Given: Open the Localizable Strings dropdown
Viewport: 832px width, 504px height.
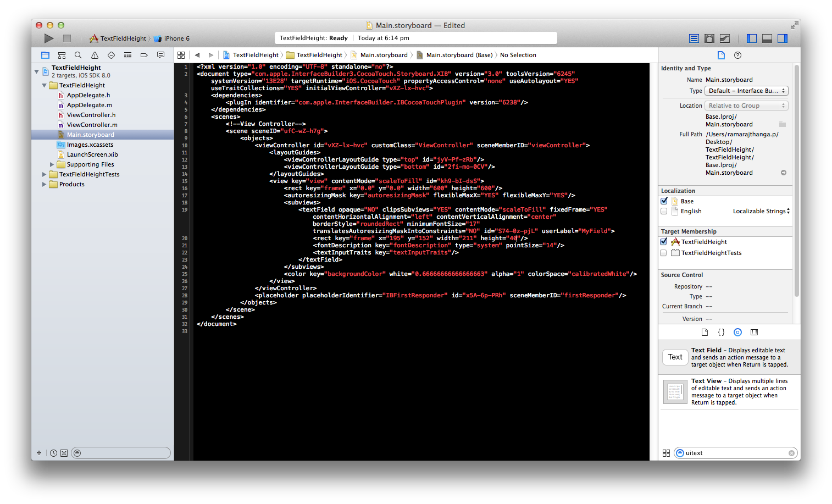Looking at the screenshot, I should point(761,211).
